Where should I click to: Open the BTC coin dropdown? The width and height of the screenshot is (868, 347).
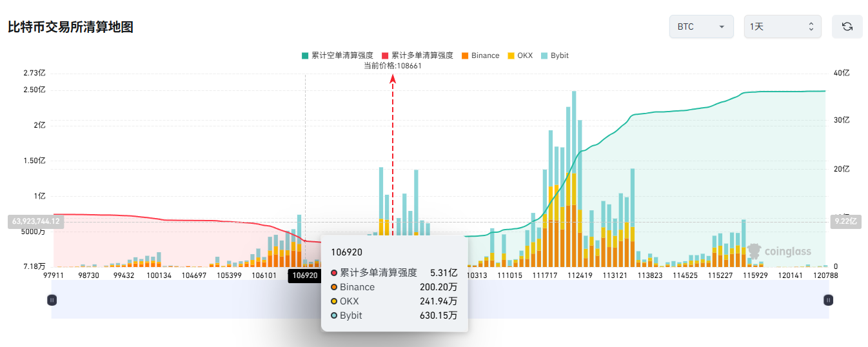click(x=701, y=27)
